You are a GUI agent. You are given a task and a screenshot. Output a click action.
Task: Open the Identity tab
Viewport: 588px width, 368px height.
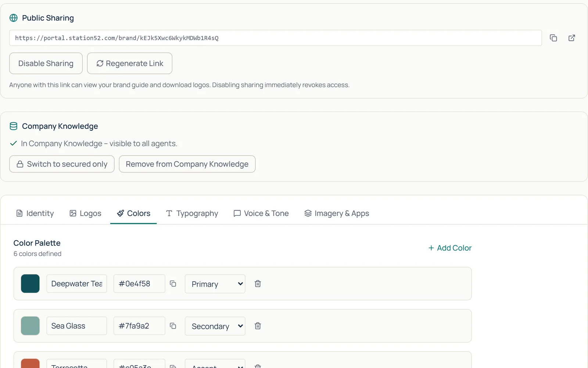pyautogui.click(x=35, y=213)
